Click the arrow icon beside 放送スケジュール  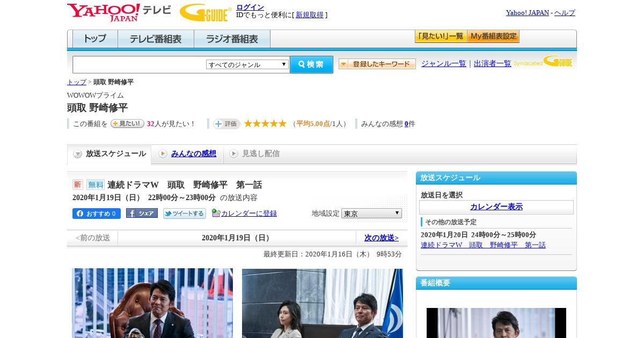coord(78,154)
